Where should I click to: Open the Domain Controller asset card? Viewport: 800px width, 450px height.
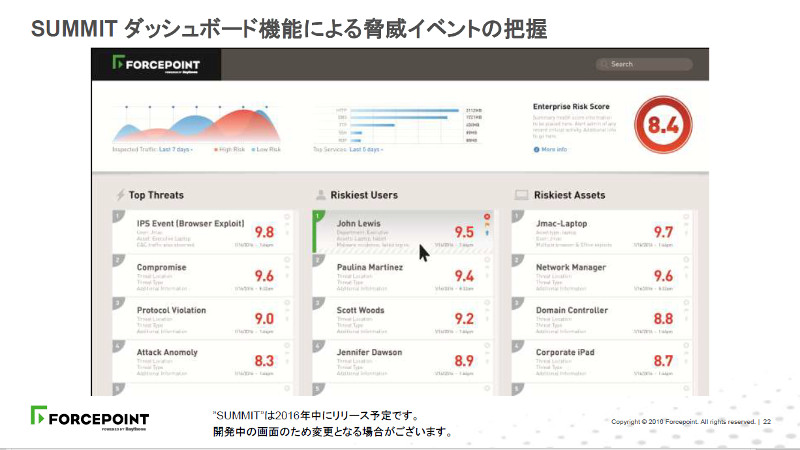(602, 318)
